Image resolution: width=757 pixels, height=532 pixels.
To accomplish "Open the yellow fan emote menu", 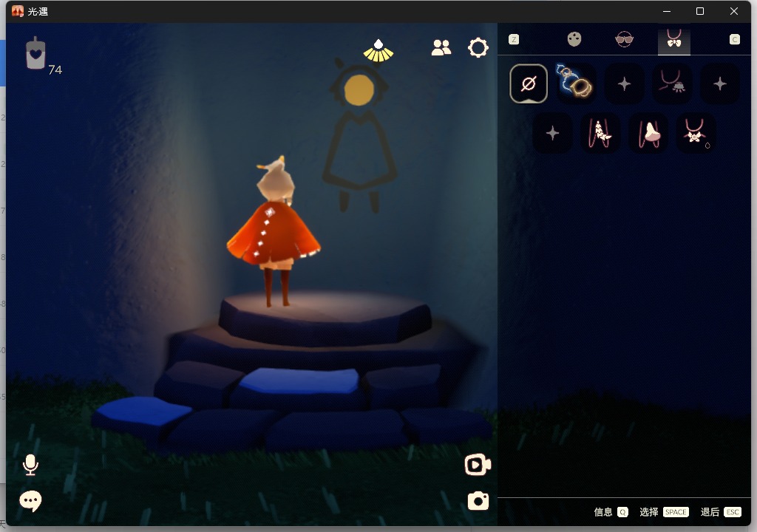I will (378, 51).
